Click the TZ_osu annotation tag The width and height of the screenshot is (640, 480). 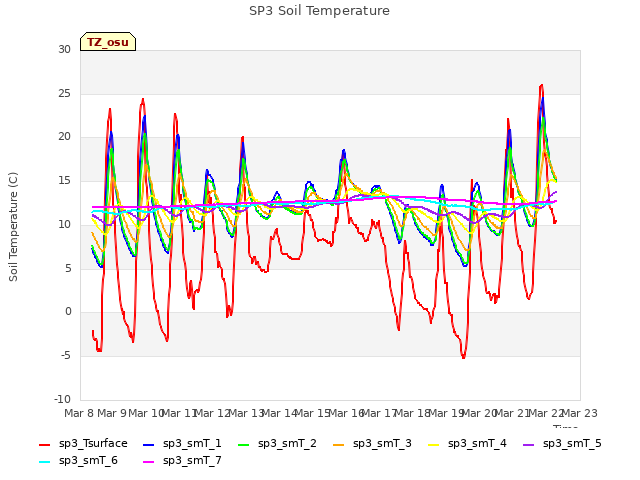point(108,42)
